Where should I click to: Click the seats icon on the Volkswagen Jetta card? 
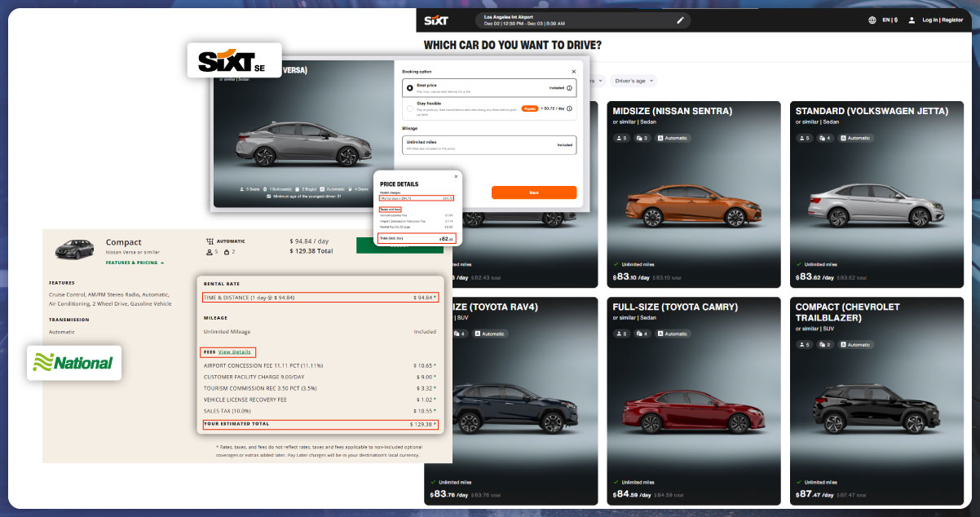point(801,138)
